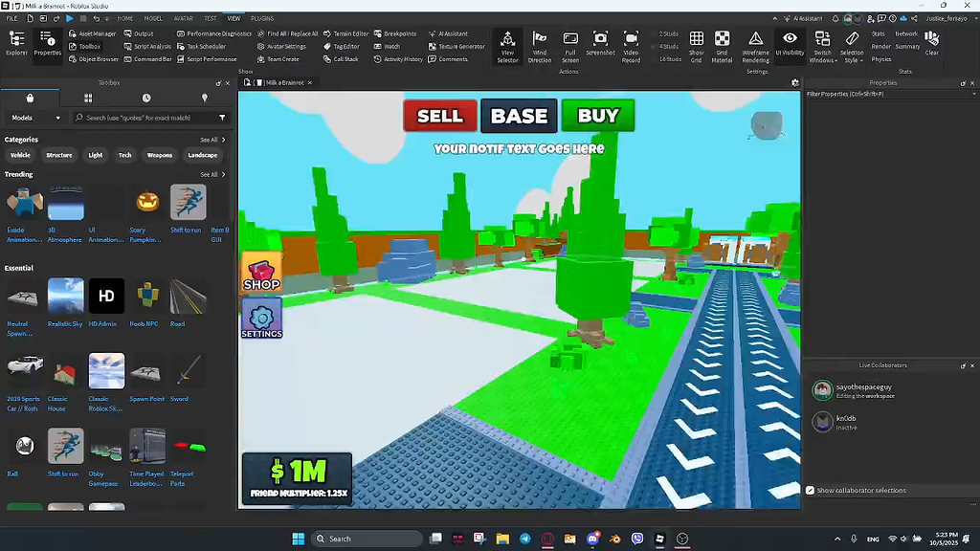Image resolution: width=980 pixels, height=551 pixels.
Task: Switch to the TEST ribbon tab
Action: [x=210, y=19]
